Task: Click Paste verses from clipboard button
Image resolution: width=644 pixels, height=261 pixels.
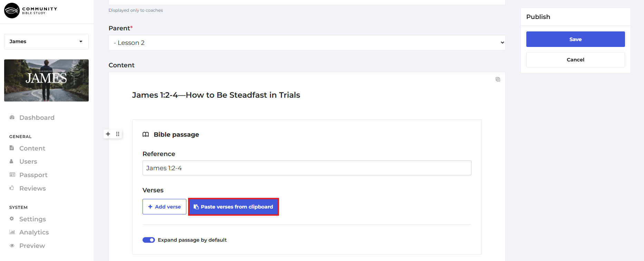Action: tap(233, 207)
